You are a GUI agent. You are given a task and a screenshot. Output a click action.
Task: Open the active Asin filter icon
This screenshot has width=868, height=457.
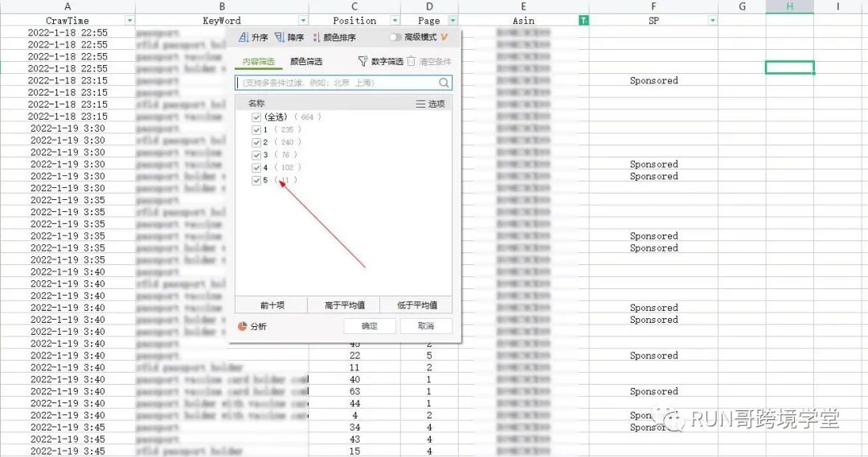(583, 20)
